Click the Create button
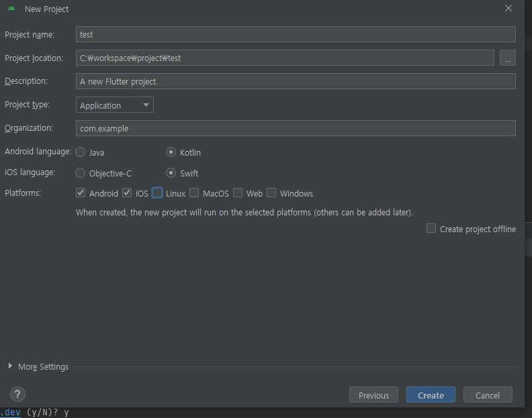 click(x=431, y=395)
